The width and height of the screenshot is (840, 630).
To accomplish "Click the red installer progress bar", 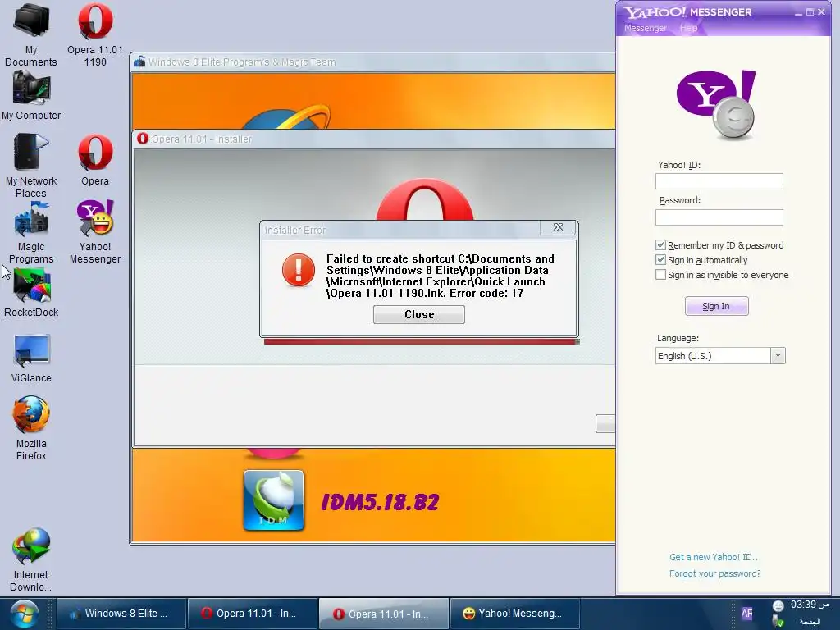I will click(x=421, y=341).
